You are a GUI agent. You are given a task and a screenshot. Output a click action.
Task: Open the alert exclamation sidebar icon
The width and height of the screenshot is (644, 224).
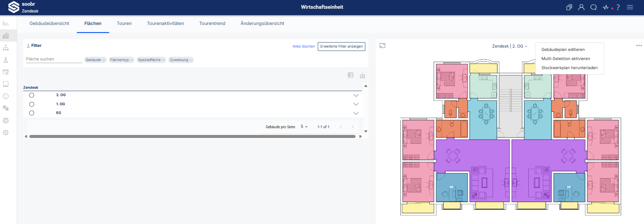[6, 96]
